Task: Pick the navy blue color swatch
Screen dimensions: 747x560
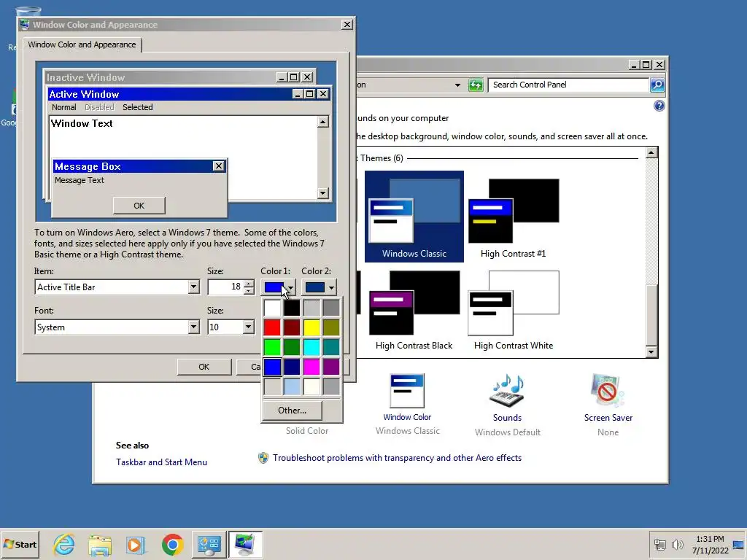Action: pos(292,367)
